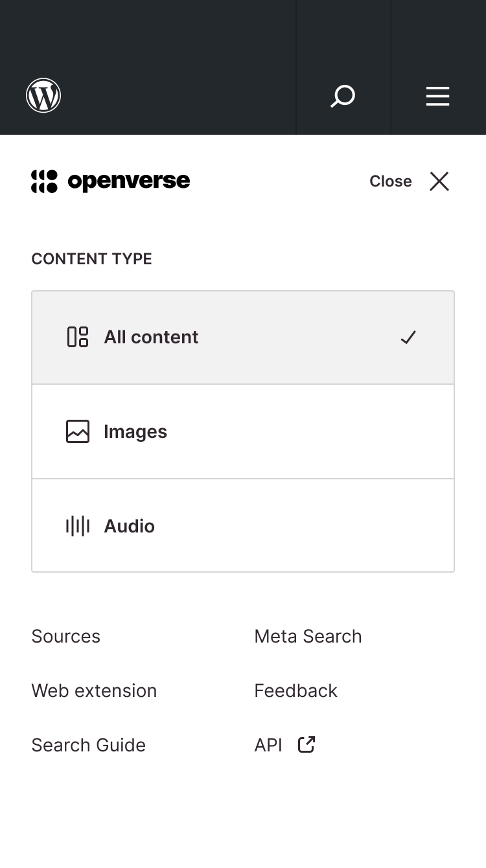Click the Audio waveform icon
486x868 pixels.
77,525
